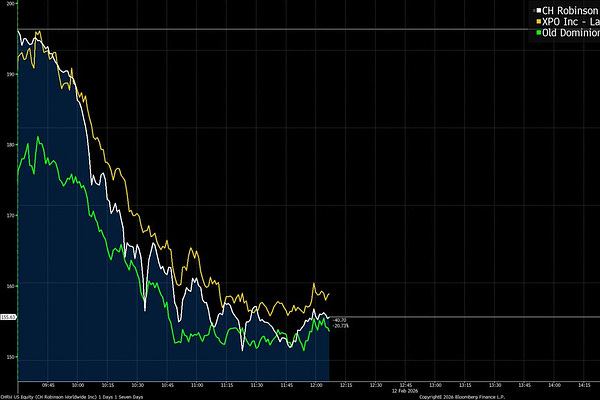Click the 160 y-axis label
Viewport: 600px width, 400px height.
click(x=11, y=286)
